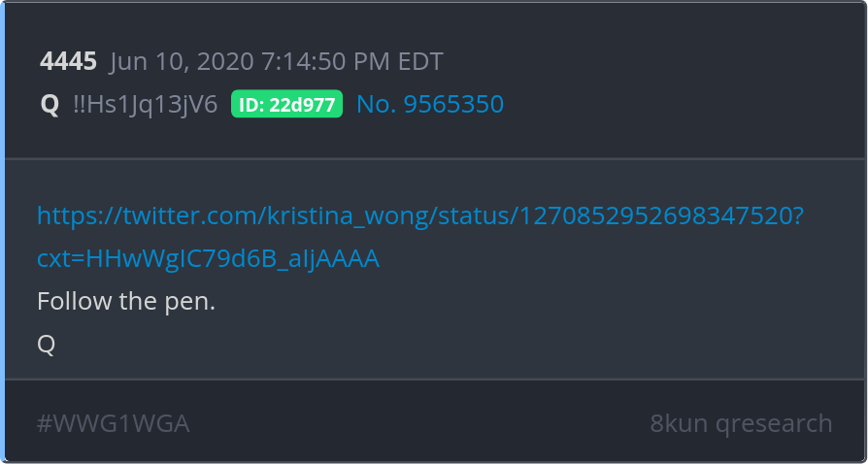Click the status ID 1270852952698347520 in the URL

coord(653,216)
